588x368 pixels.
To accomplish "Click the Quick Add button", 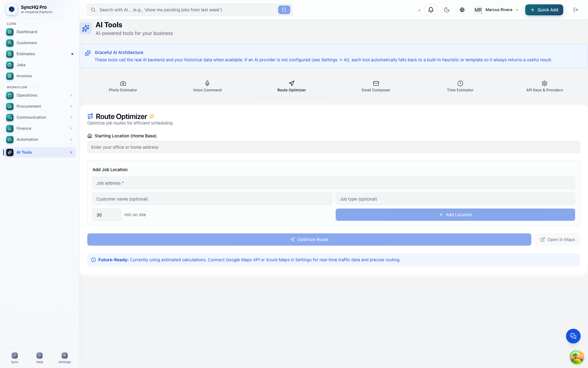I will [544, 10].
